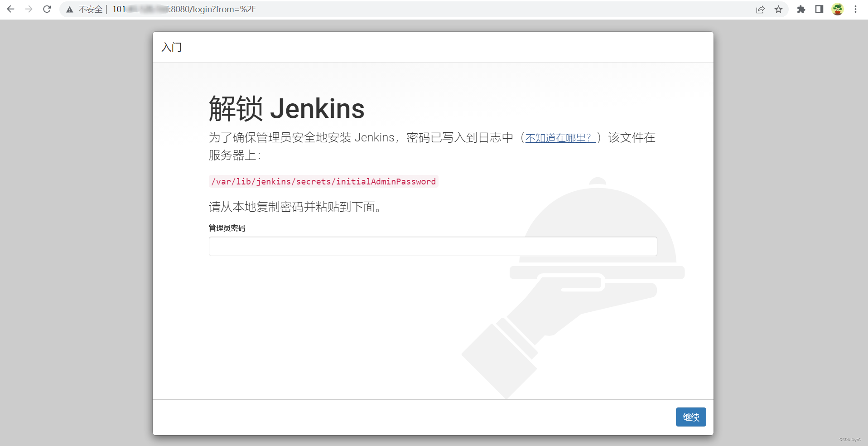Open the Chrome three-dot menu

point(855,9)
